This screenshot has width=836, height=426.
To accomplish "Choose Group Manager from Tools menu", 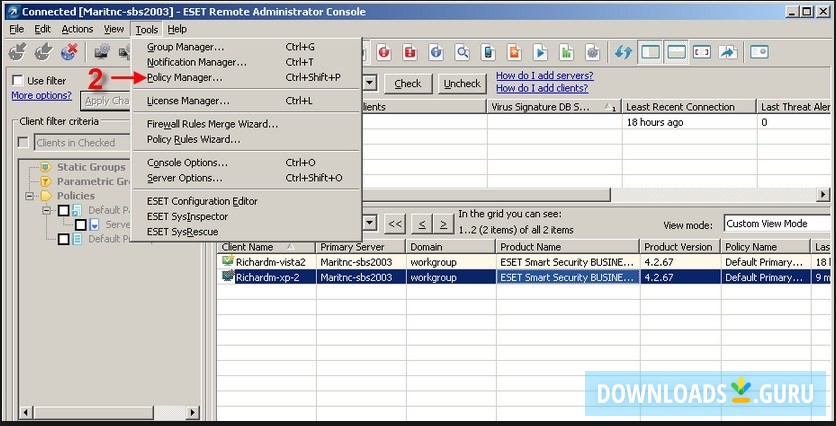I will [246, 47].
